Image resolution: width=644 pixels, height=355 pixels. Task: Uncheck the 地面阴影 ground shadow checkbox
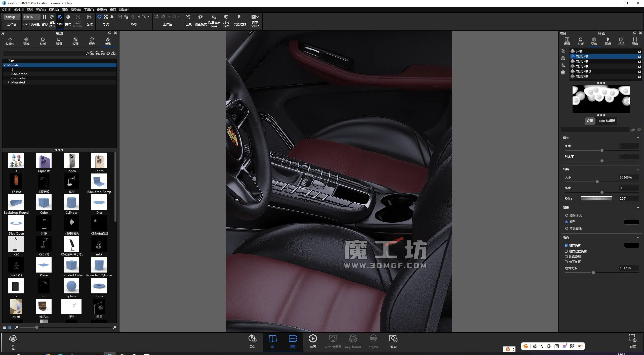click(566, 245)
